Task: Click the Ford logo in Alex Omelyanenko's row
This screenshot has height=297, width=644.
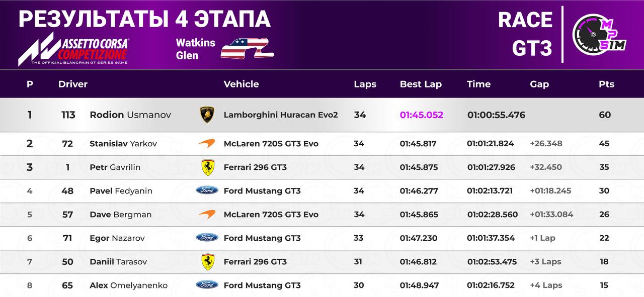Action: tap(207, 285)
